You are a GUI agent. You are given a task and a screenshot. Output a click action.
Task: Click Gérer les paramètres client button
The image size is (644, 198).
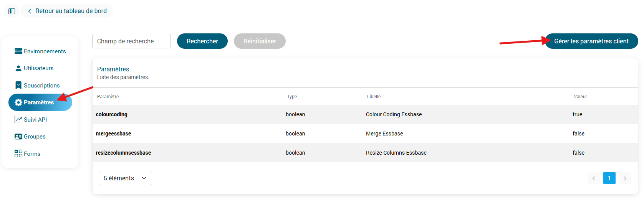(x=591, y=41)
